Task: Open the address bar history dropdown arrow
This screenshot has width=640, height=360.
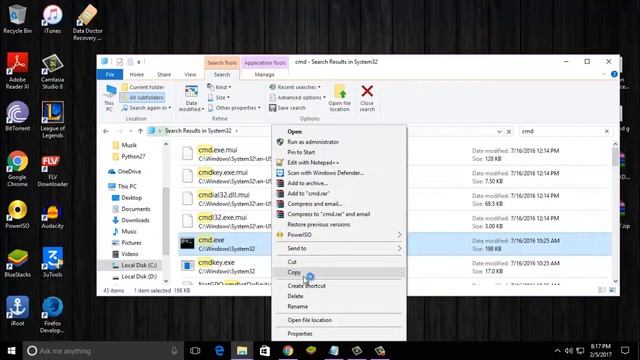Action: click(x=499, y=131)
